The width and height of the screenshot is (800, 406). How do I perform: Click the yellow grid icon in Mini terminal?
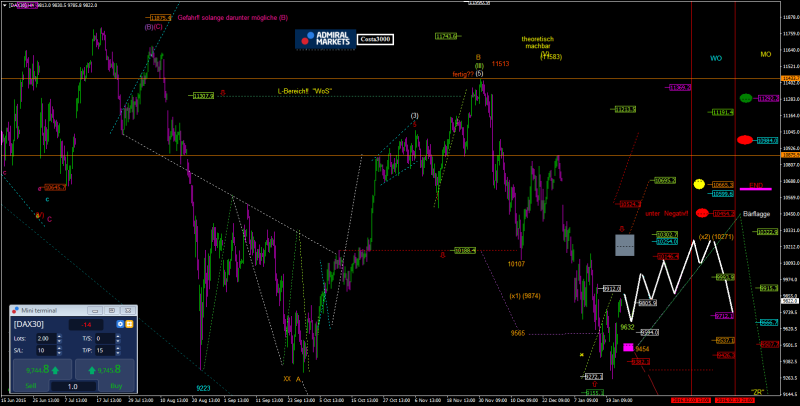[131, 324]
